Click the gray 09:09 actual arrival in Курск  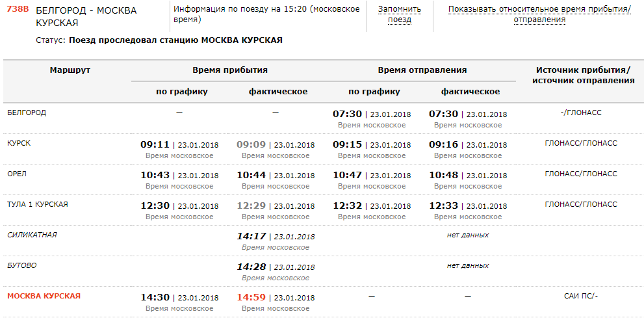251,144
